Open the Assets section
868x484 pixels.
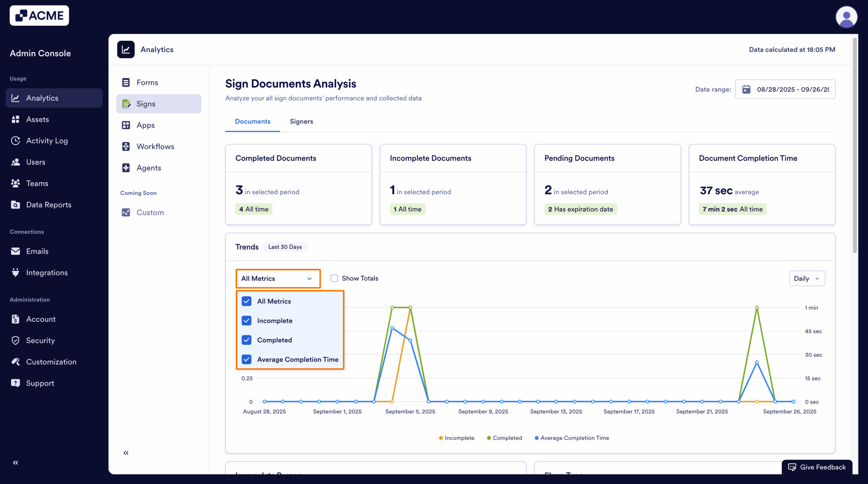38,119
